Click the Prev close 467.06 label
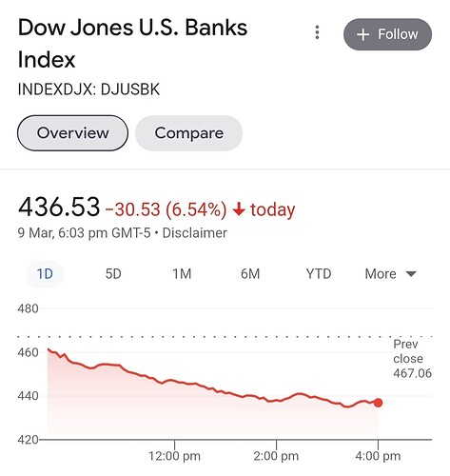450x476 pixels. click(412, 359)
